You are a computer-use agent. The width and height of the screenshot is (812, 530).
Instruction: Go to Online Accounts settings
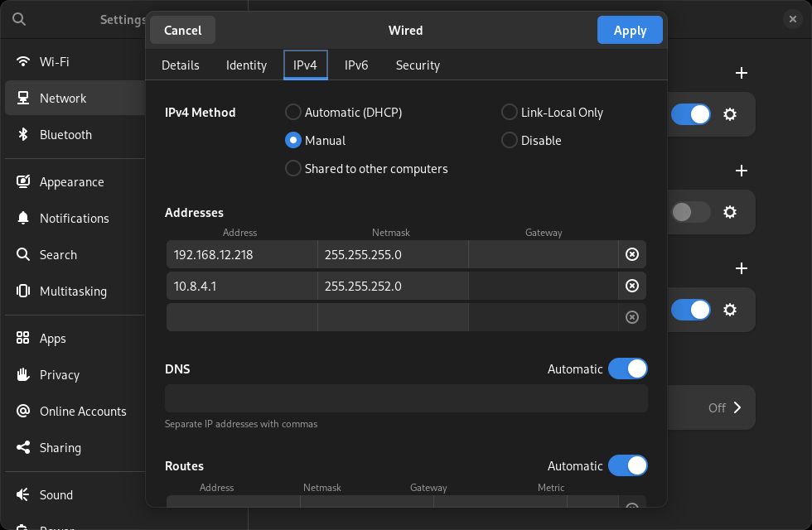pyautogui.click(x=83, y=412)
